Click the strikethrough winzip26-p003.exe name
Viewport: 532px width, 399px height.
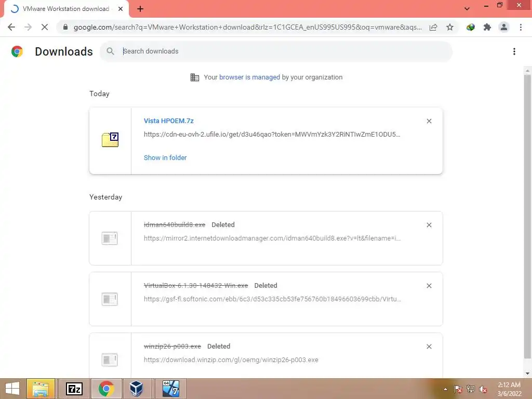pyautogui.click(x=172, y=347)
